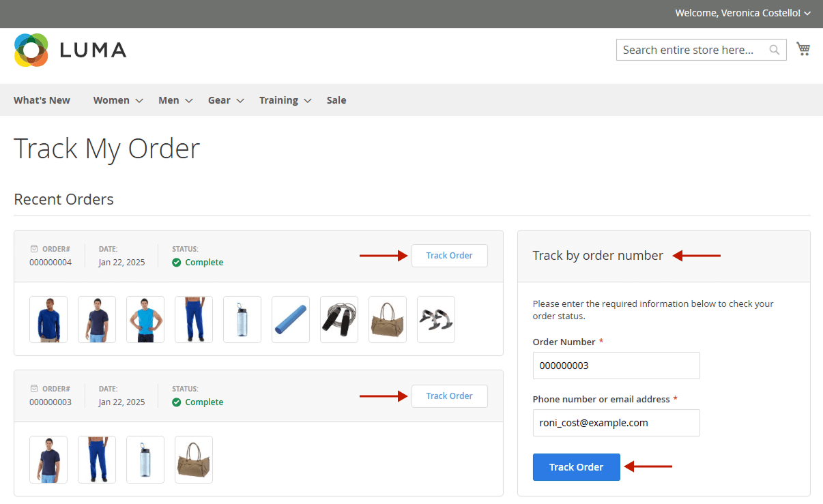Viewport: 823px width, 504px height.
Task: Open What's New menu
Action: click(42, 100)
